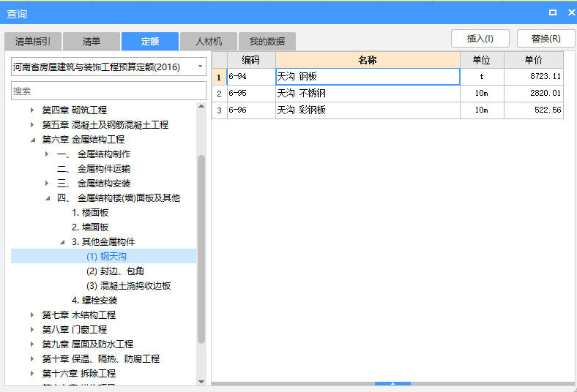Click the tree scrollbar up arrow
Screen dimensions: 577x392
(201, 106)
